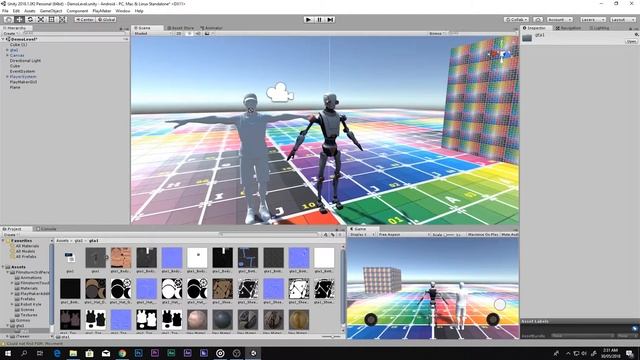This screenshot has width=640, height=360.
Task: Click the scene image effects icon
Action: [207, 33]
